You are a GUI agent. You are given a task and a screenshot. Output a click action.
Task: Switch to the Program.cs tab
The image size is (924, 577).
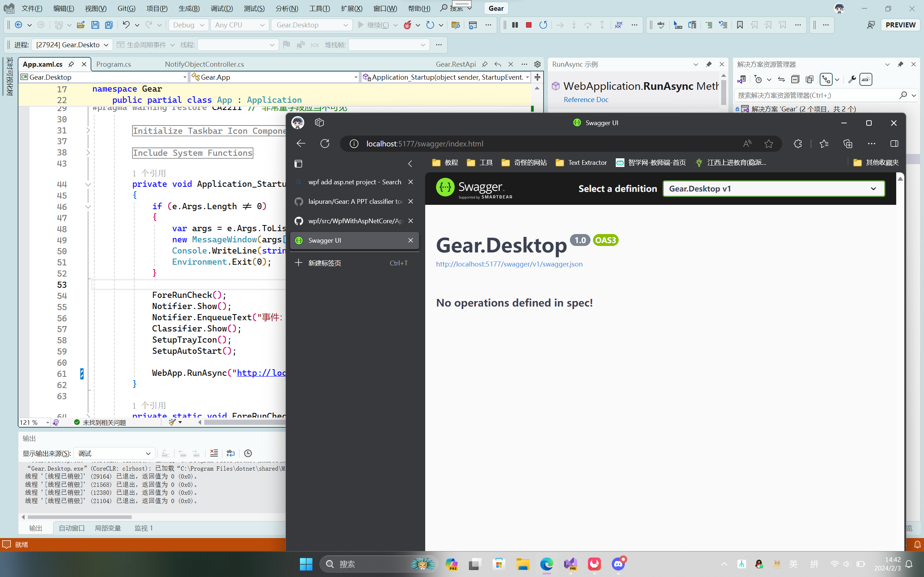(x=113, y=64)
